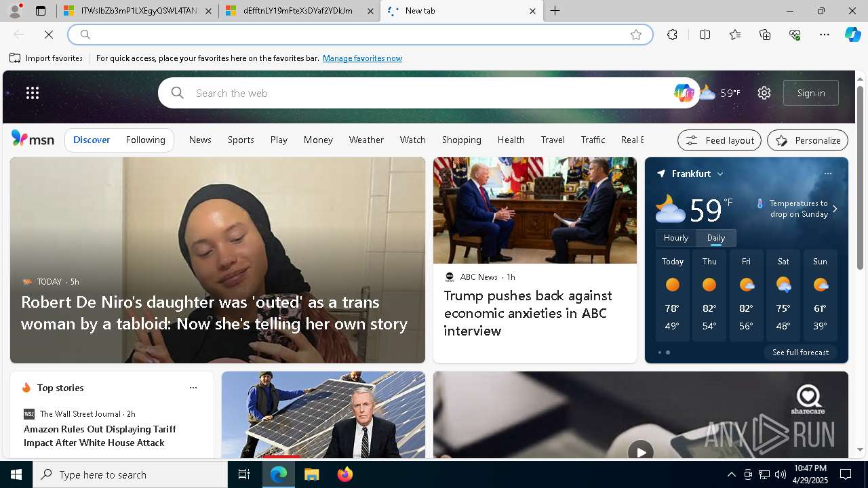
Task: Click the Trump interview photo thumbnail
Action: point(535,210)
